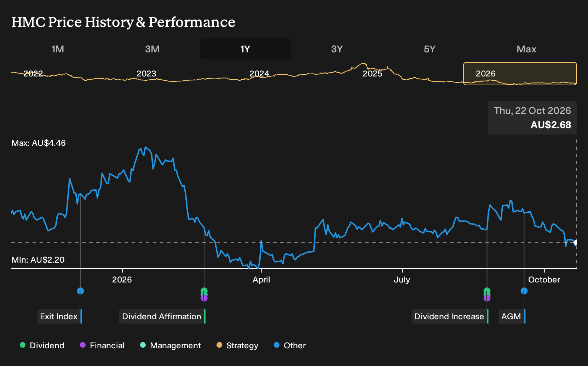Toggle the Strategy legend filter
The image size is (588, 366).
point(237,345)
